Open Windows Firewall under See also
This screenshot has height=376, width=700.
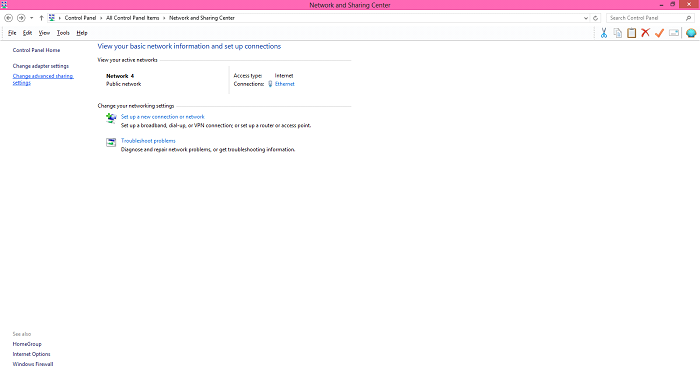pos(33,364)
